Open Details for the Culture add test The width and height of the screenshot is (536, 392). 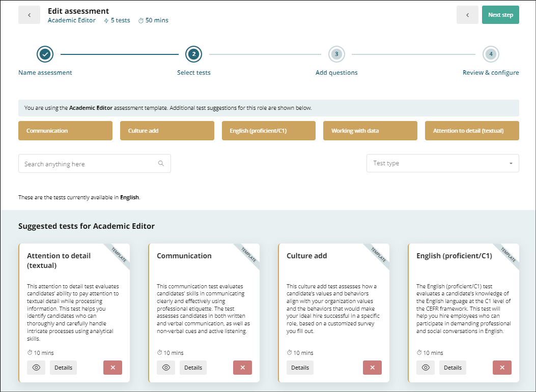click(300, 367)
